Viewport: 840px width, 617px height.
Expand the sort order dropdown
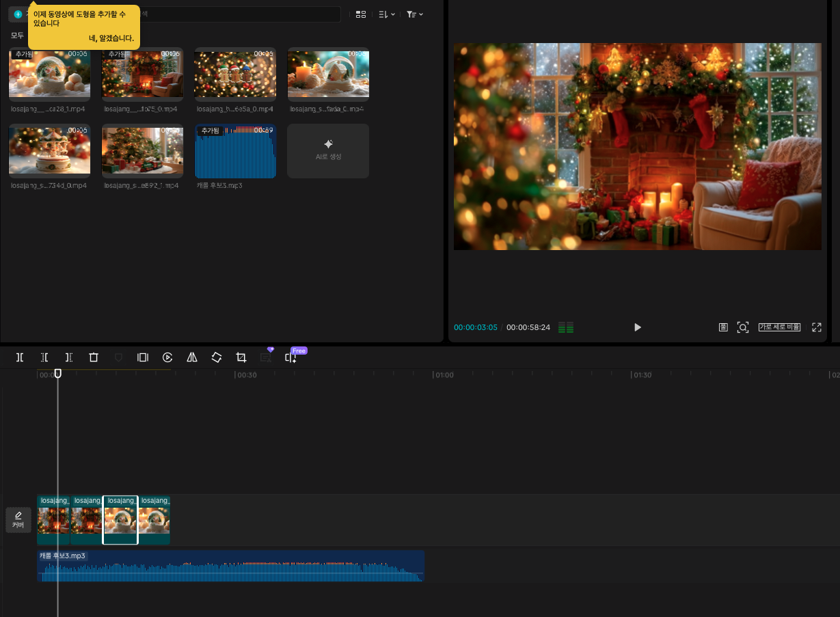(x=386, y=14)
